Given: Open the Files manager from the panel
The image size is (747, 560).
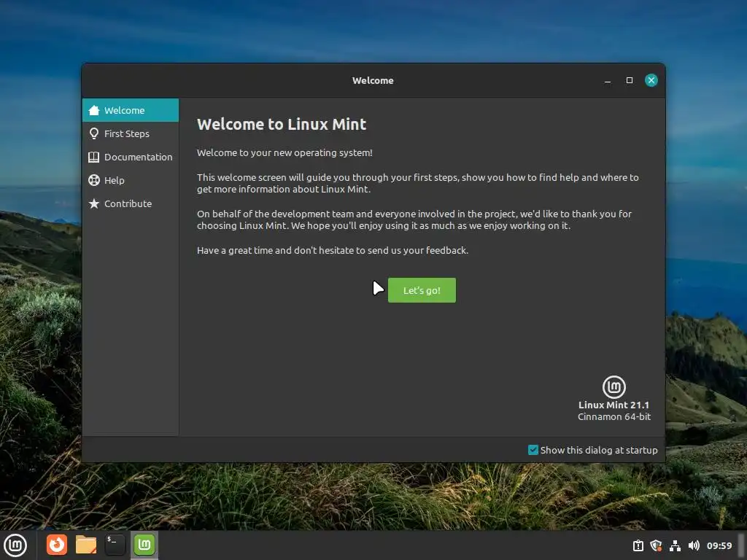Looking at the screenshot, I should 86,545.
